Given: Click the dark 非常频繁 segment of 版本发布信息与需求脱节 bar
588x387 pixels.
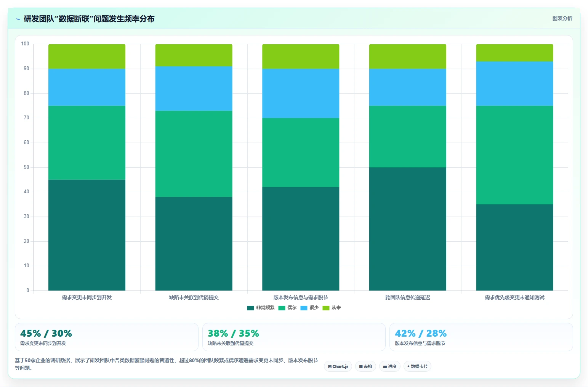Looking at the screenshot, I should (301, 239).
